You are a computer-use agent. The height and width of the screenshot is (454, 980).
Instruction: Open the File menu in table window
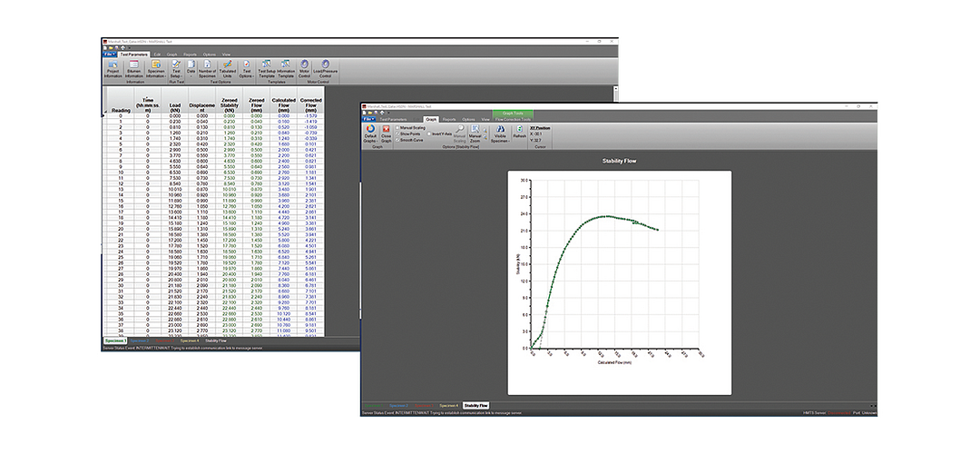coord(110,54)
